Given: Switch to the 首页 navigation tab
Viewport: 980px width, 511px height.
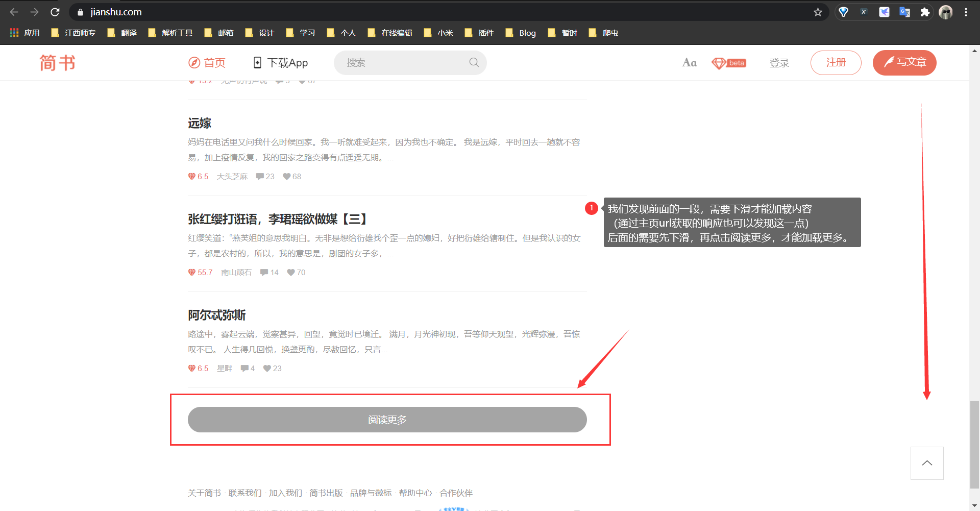Looking at the screenshot, I should tap(214, 62).
